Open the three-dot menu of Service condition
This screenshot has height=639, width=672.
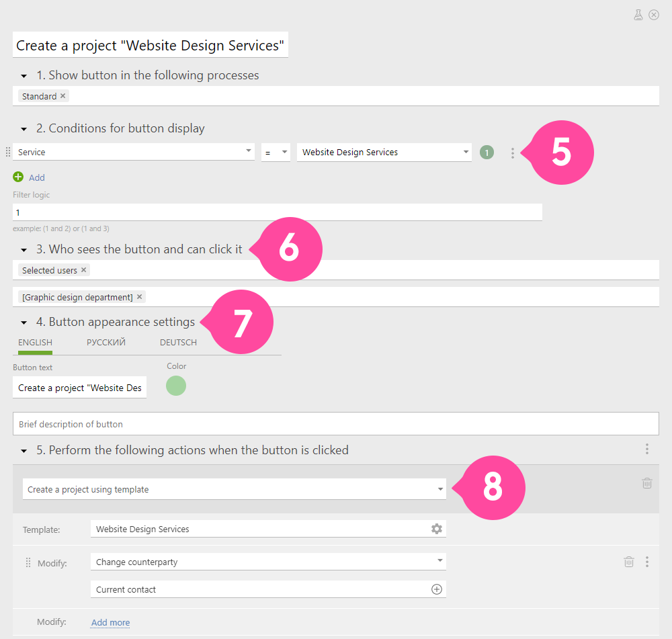[x=513, y=153]
